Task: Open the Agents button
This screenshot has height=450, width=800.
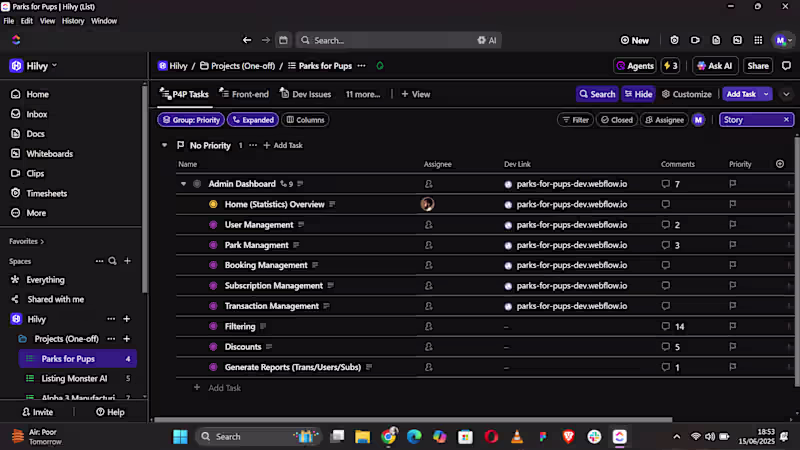Action: click(635, 66)
